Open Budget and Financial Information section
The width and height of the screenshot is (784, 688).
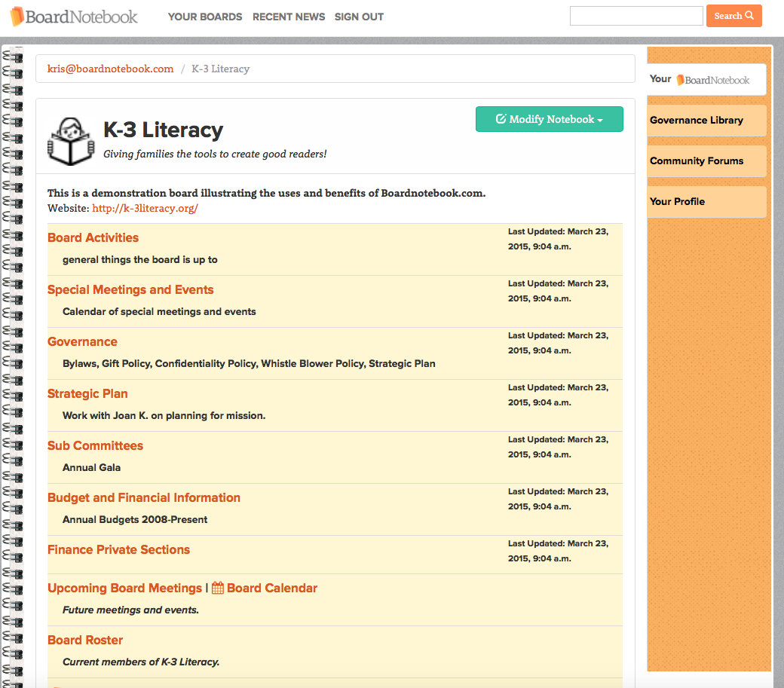click(144, 497)
